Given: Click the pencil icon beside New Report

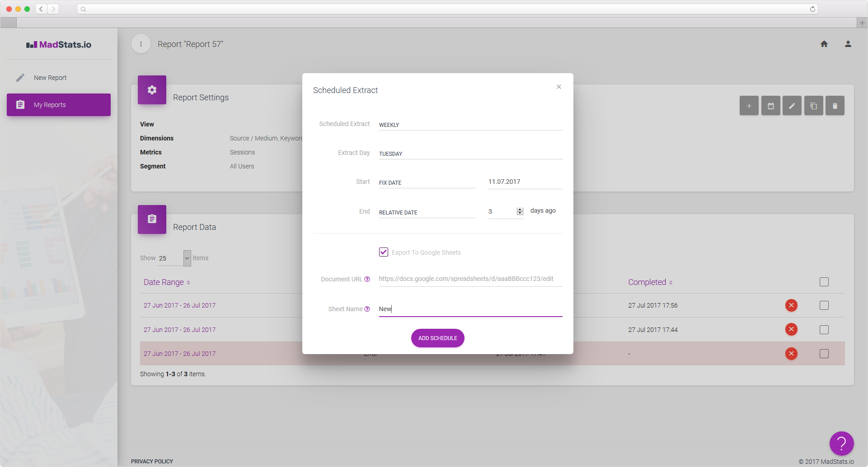Looking at the screenshot, I should click(x=20, y=78).
